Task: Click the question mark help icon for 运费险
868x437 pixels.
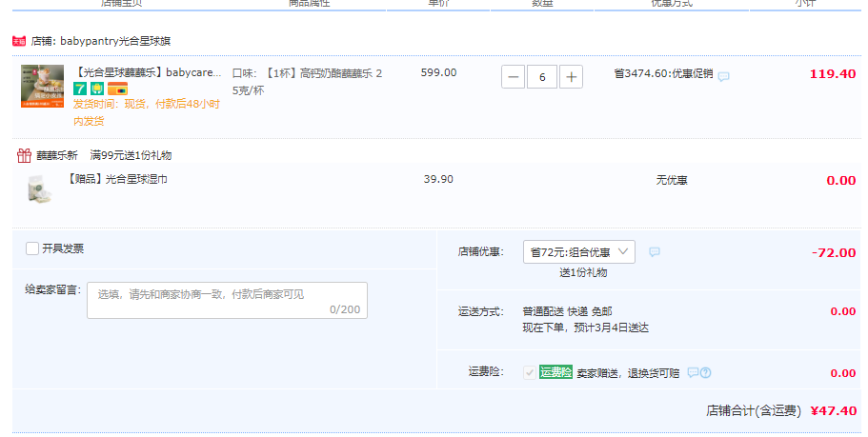Action: click(705, 373)
